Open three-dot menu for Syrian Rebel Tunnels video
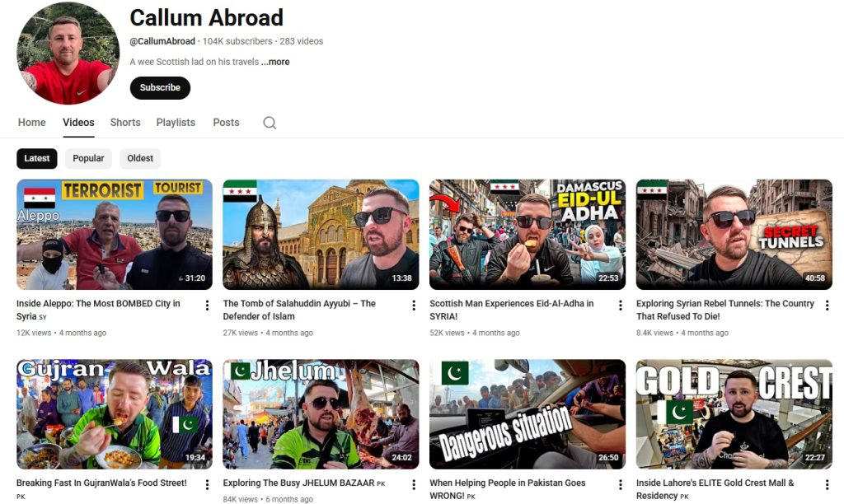This screenshot has height=504, width=844. [x=827, y=306]
